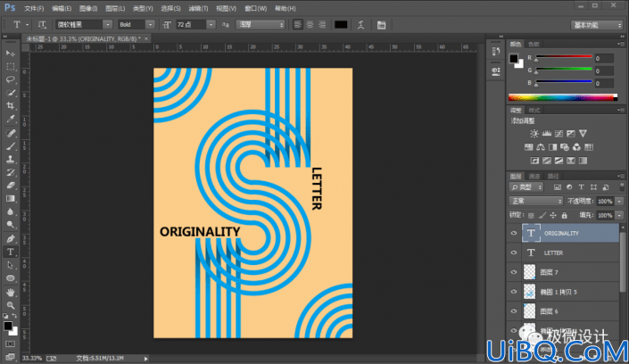Right-align the text
This screenshot has width=629, height=364.
pyautogui.click(x=322, y=25)
